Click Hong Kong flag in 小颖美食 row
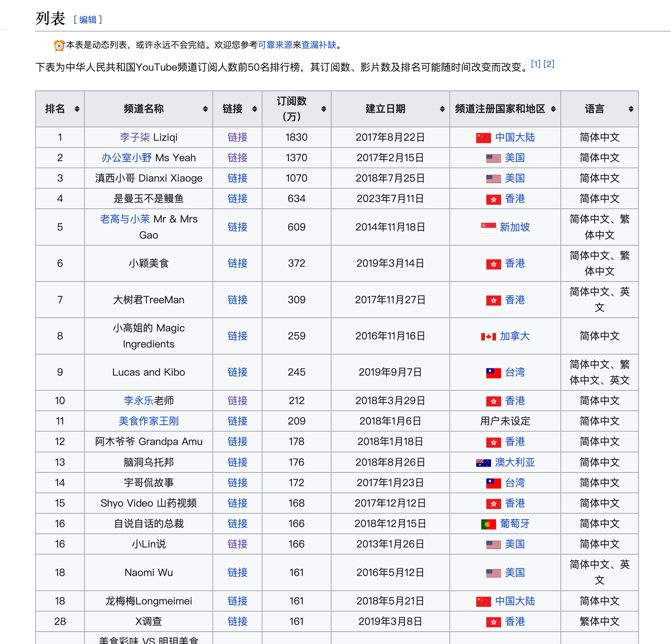Viewport: 671px width, 644px height. point(493,264)
